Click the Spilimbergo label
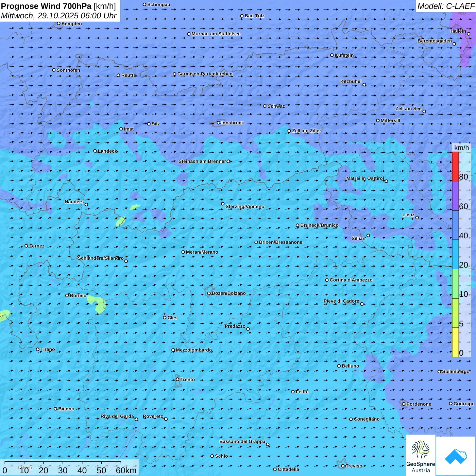Image resolution: width=476 pixels, height=476 pixels. click(x=456, y=371)
